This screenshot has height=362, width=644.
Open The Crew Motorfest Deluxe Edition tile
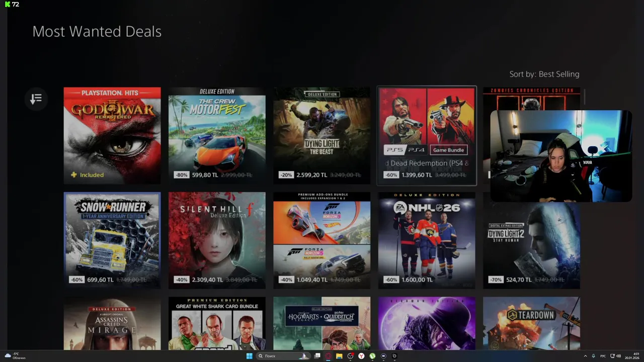point(217,135)
